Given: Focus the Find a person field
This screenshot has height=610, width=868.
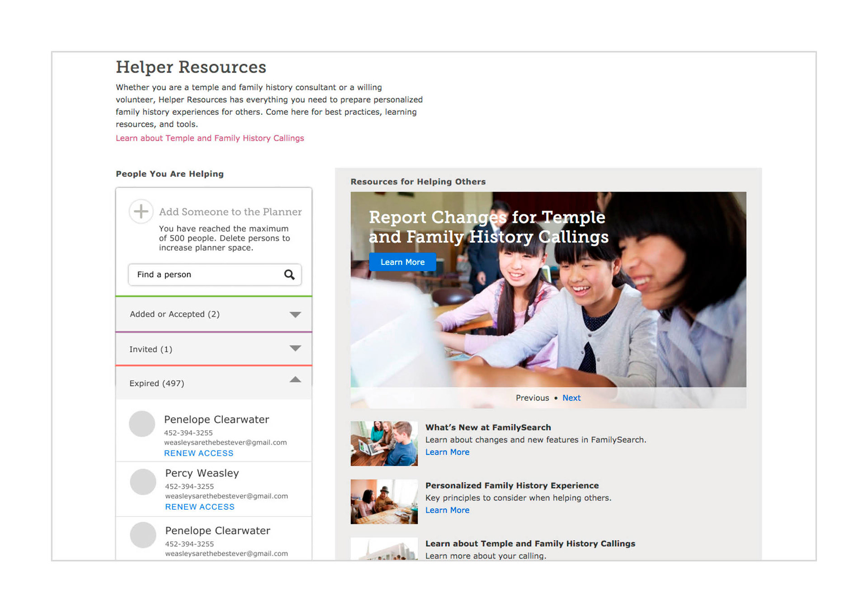Looking at the screenshot, I should 215,274.
